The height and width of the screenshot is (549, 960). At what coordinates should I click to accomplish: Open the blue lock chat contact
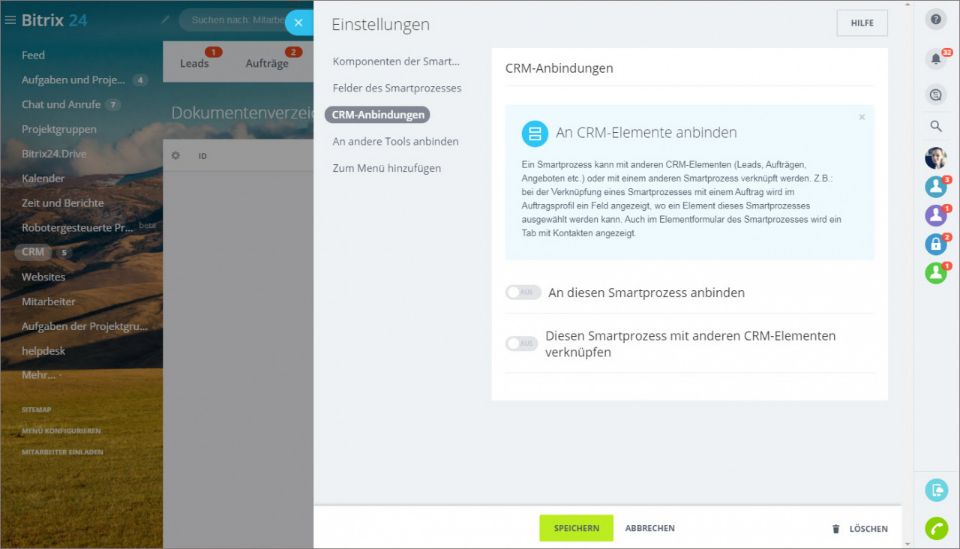(935, 244)
